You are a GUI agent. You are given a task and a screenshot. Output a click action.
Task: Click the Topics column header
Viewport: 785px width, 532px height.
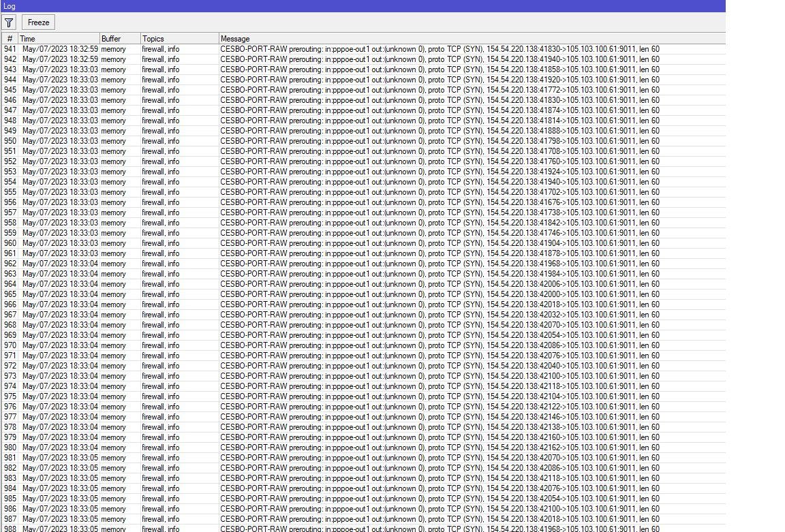180,39
